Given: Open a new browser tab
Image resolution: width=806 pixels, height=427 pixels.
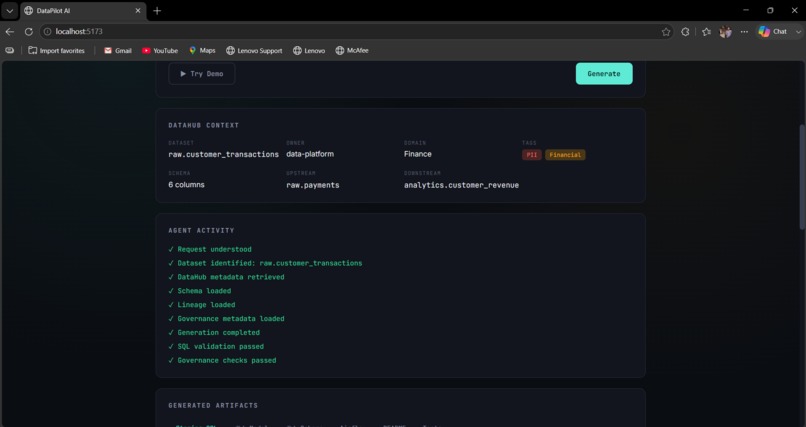Looking at the screenshot, I should click(157, 10).
